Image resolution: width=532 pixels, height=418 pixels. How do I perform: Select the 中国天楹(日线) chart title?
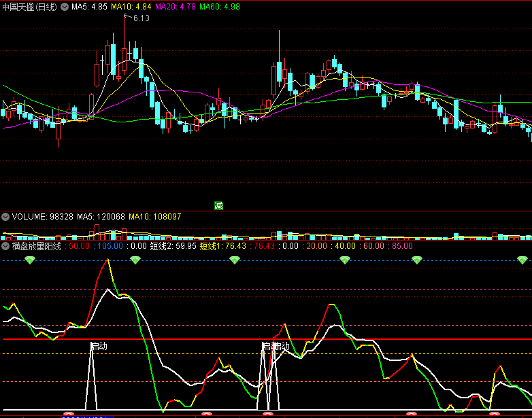[x=29, y=7]
